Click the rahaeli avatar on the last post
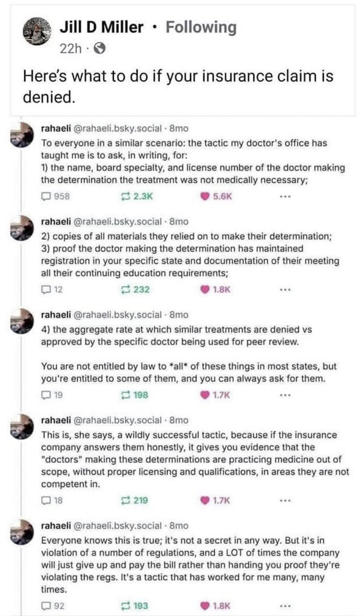This screenshot has height=616, width=364. tap(22, 532)
